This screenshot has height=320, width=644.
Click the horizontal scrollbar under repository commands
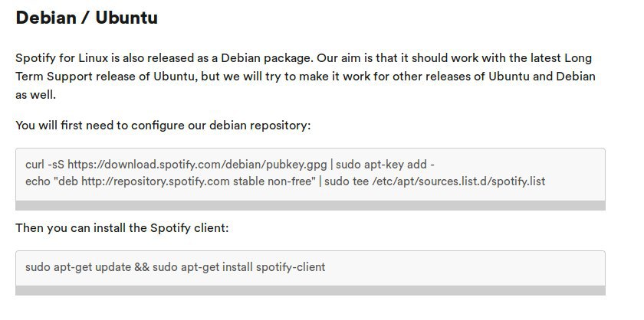[x=310, y=205]
